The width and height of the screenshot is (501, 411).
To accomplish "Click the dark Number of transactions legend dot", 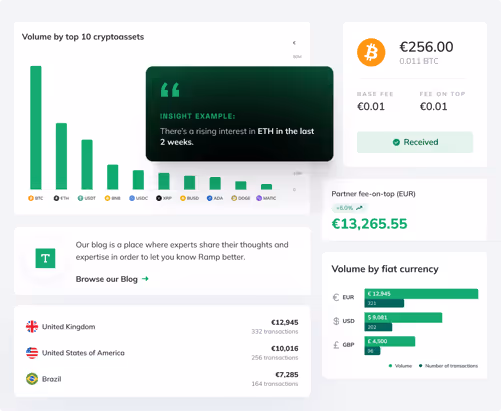I will (421, 366).
